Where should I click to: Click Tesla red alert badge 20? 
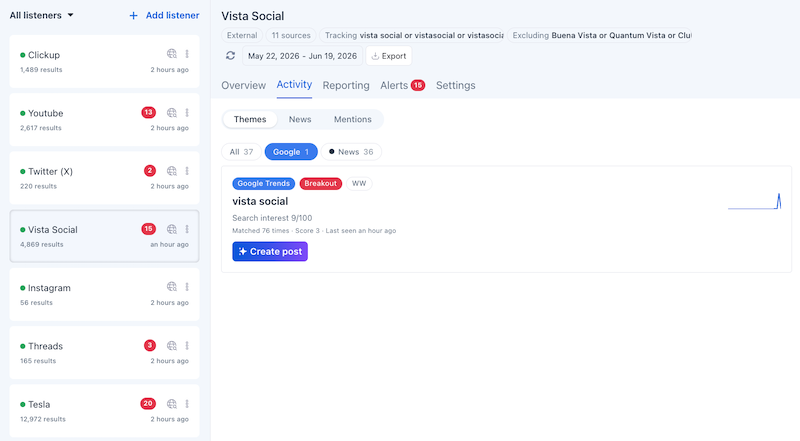tap(148, 404)
